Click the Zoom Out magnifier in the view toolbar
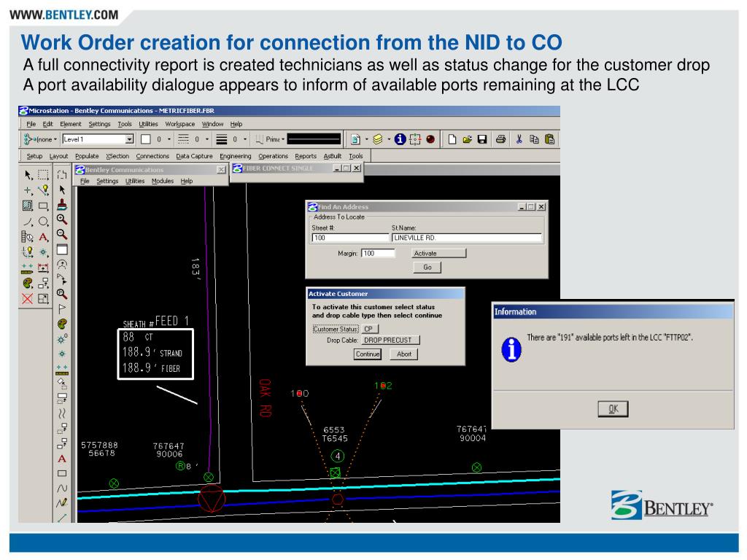 [x=62, y=234]
